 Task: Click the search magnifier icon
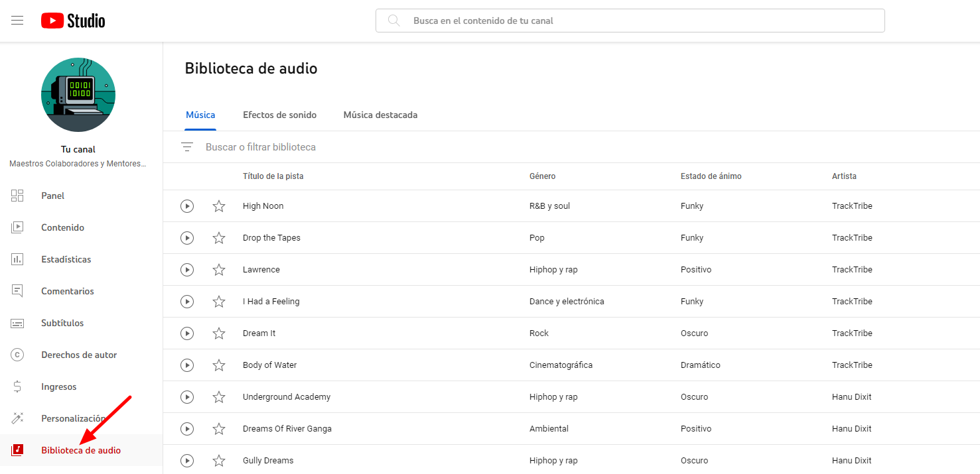click(x=394, y=21)
